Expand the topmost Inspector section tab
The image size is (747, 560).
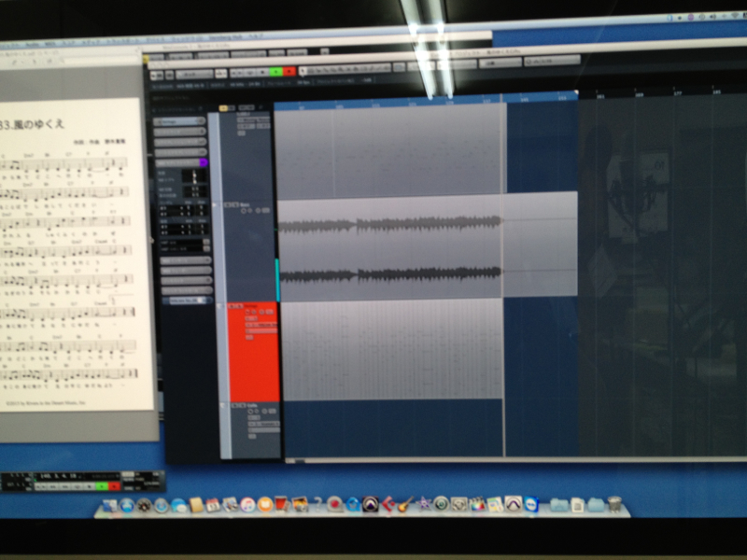[x=178, y=121]
